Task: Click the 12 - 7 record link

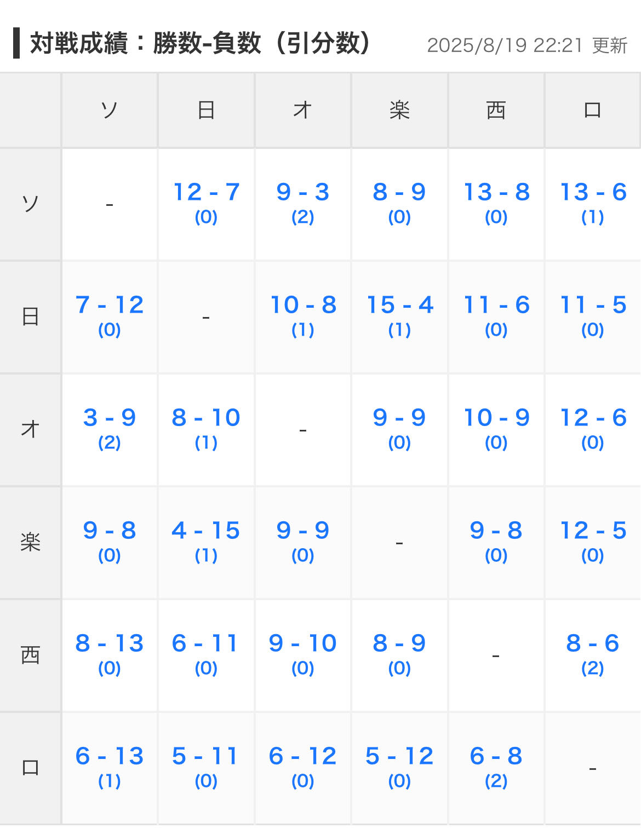Action: pyautogui.click(x=206, y=193)
